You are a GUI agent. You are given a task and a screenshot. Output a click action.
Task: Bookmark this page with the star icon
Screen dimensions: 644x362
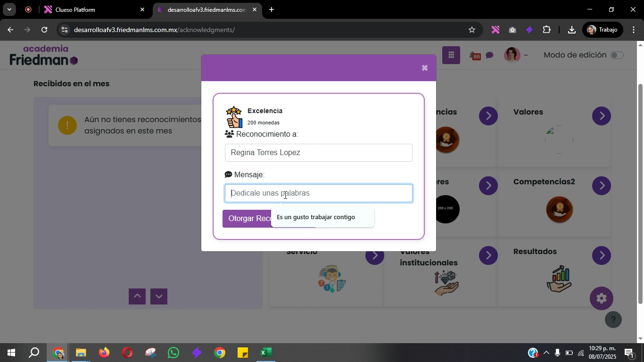tap(472, 30)
